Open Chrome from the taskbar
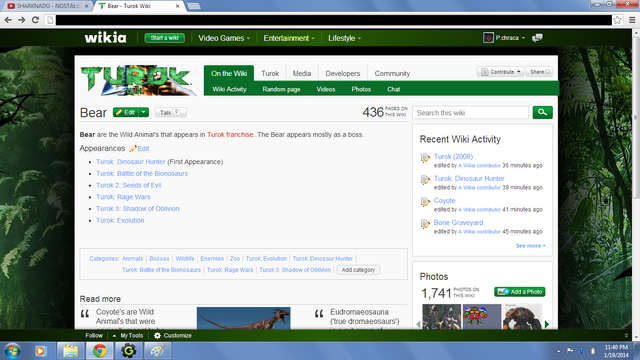Viewport: 640px width, 360px height. (x=100, y=351)
